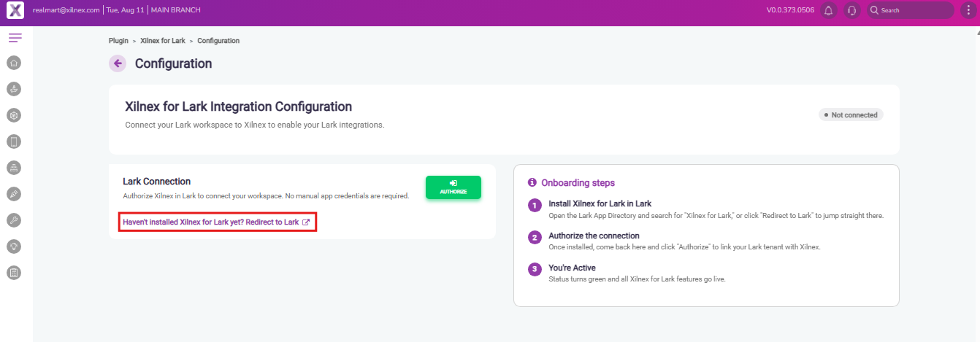Click the Xilnex logo in header
Image resolution: width=980 pixels, height=342 pixels.
coord(15,11)
